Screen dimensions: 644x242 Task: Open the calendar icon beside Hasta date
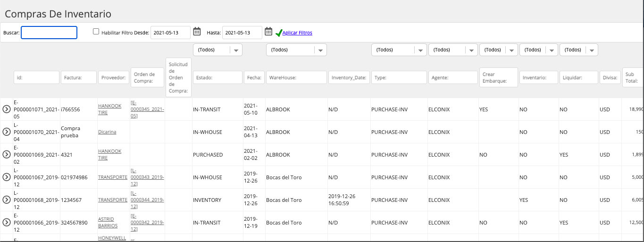click(268, 32)
